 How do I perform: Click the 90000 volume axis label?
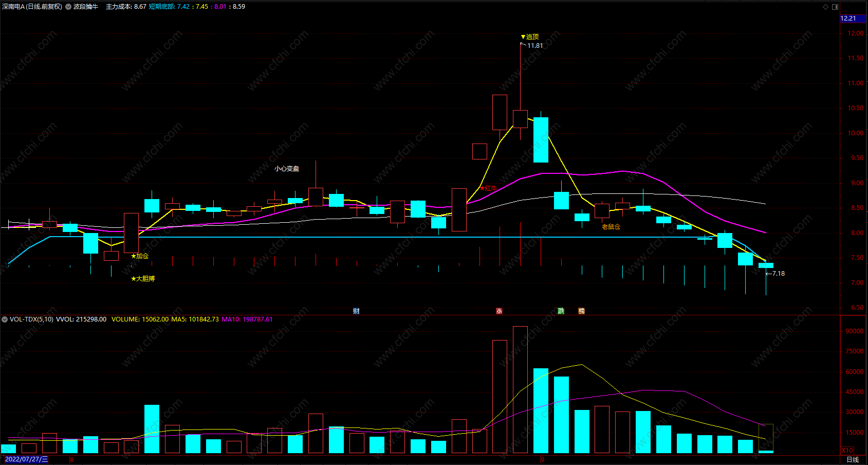855,331
